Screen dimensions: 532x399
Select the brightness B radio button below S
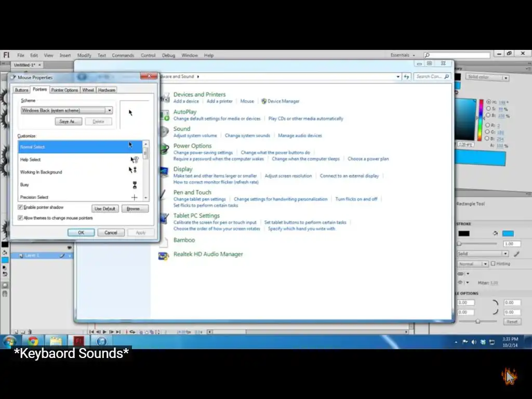point(487,115)
